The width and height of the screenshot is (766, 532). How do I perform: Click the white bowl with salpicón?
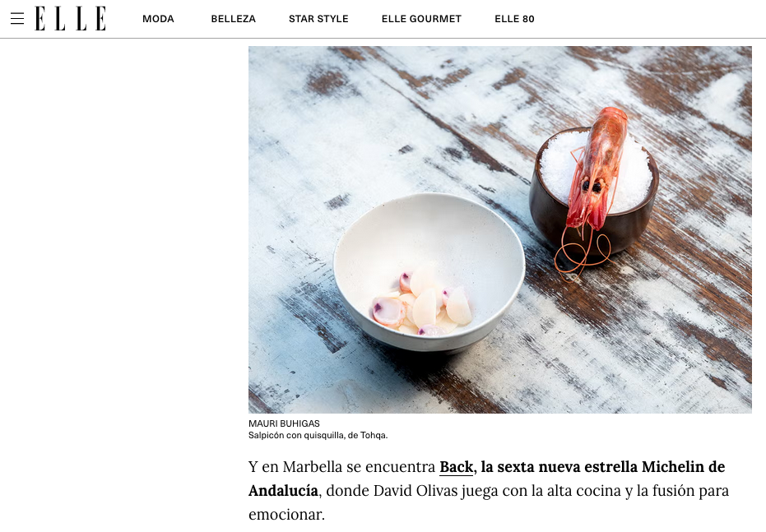click(429, 271)
